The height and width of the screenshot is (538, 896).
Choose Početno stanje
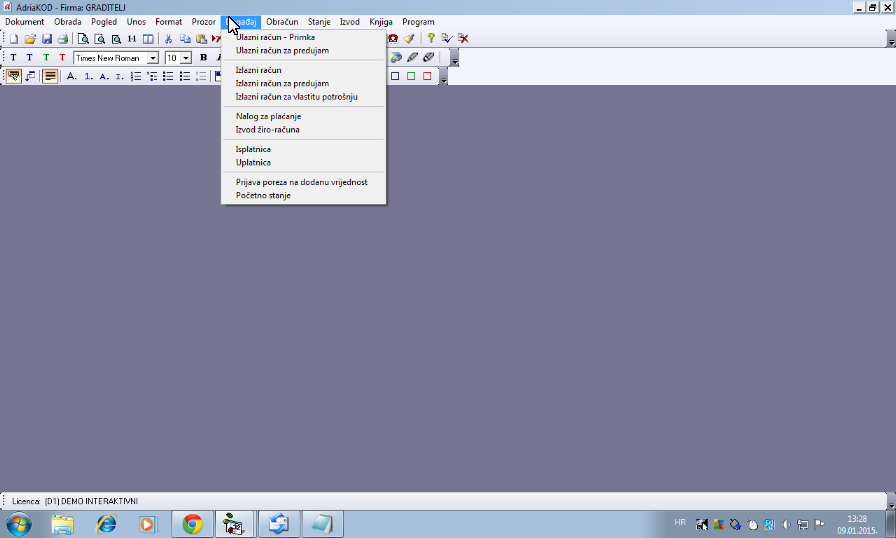[x=303, y=195]
